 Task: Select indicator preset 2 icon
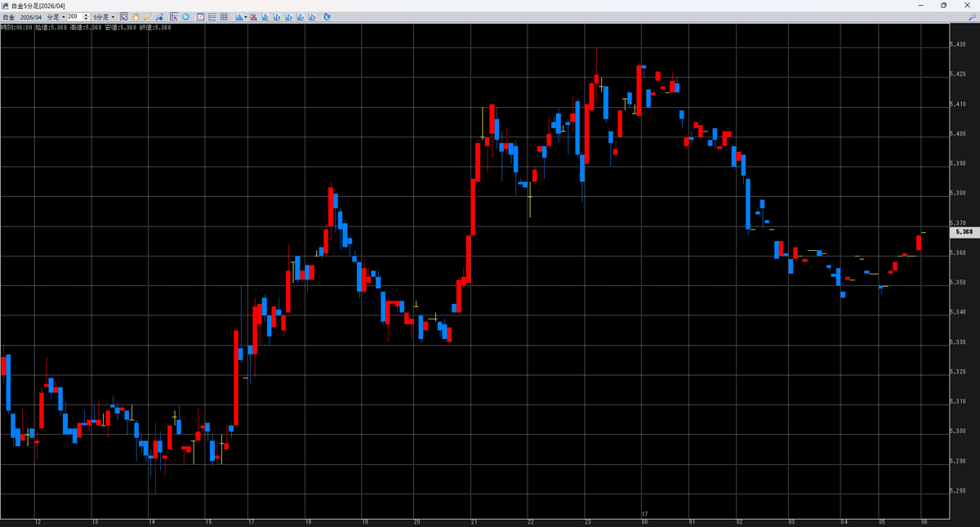pos(277,16)
